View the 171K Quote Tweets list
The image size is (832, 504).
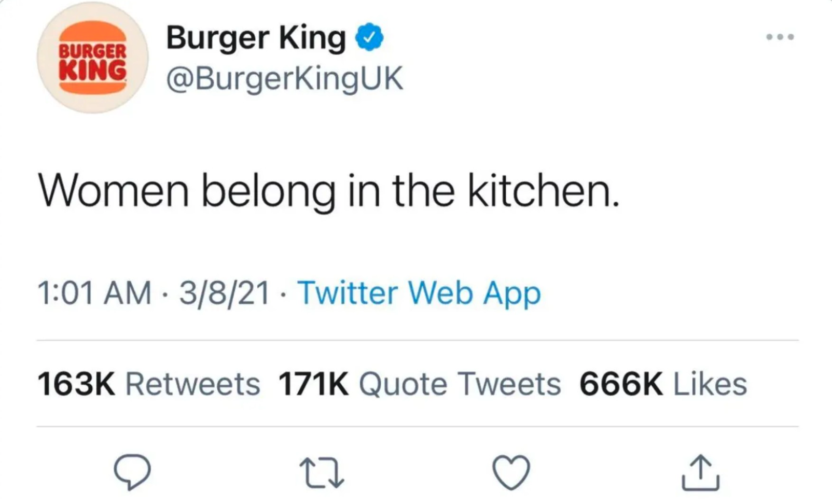(420, 384)
